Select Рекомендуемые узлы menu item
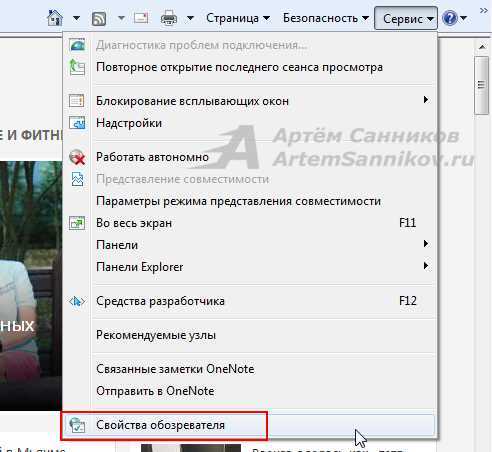 (x=250, y=335)
